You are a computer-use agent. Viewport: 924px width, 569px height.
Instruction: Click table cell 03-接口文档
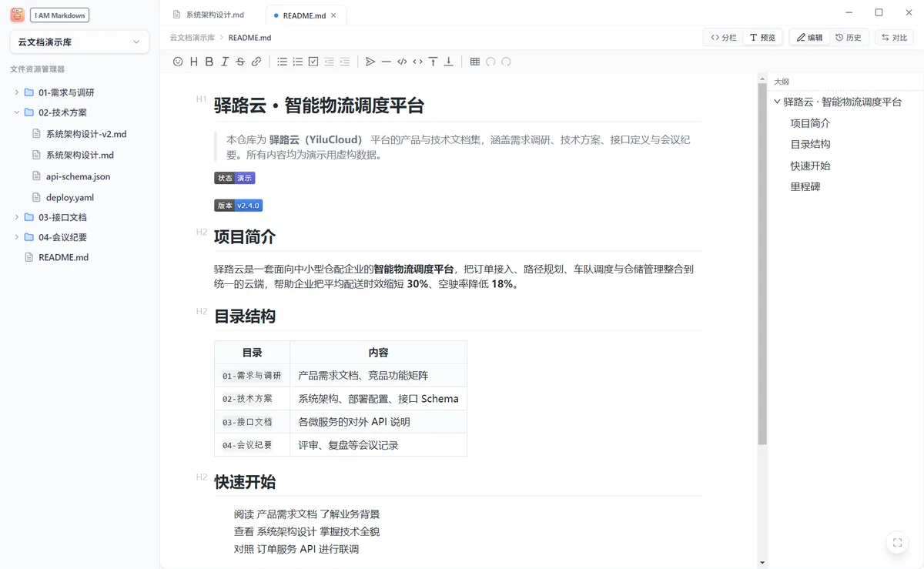coord(252,422)
